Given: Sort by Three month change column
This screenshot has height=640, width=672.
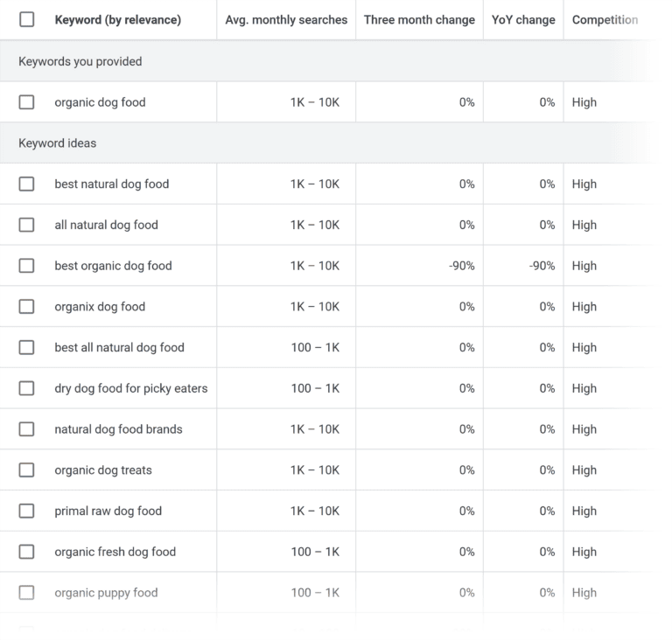Looking at the screenshot, I should [x=419, y=20].
